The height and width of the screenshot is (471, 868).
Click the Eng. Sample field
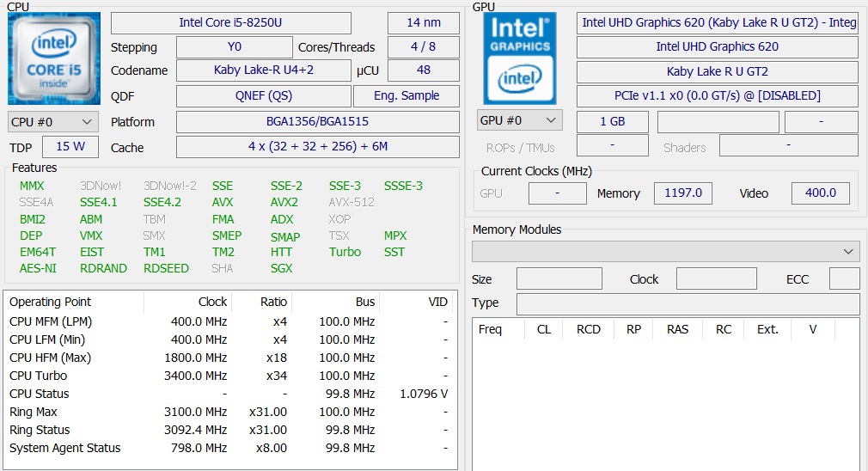click(x=407, y=95)
